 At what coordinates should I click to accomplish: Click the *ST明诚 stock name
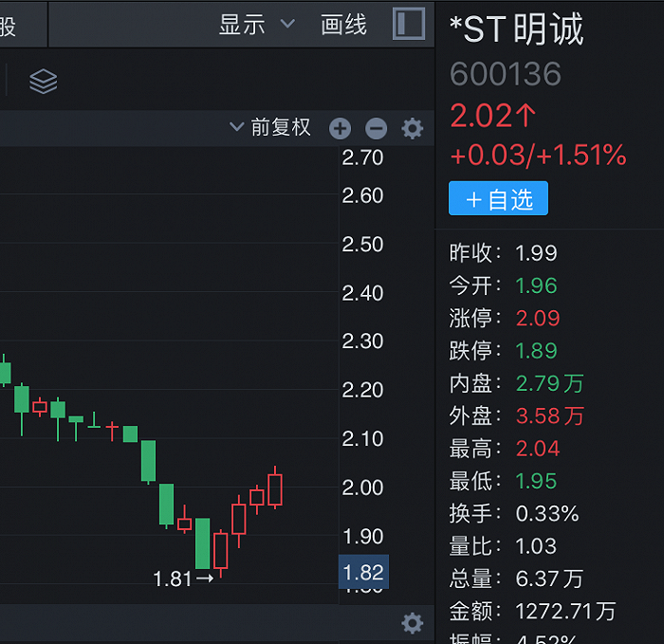(517, 28)
